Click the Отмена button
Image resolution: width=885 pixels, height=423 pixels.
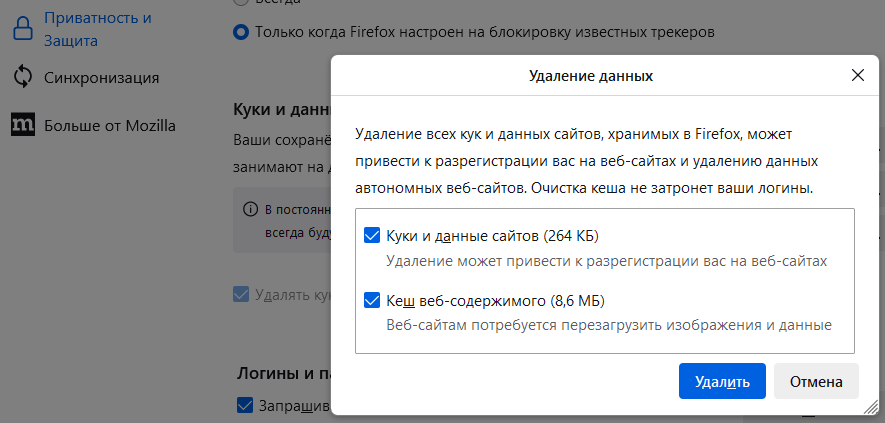(x=816, y=381)
